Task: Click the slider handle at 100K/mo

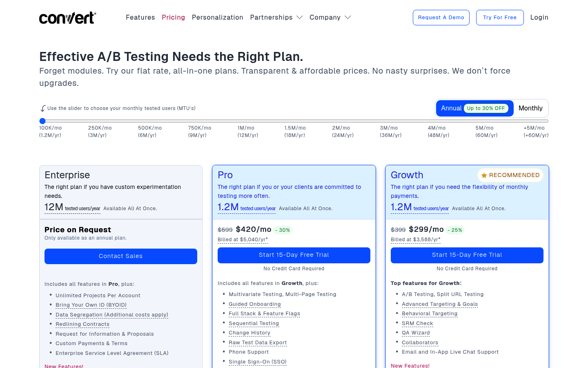Action: click(x=42, y=121)
